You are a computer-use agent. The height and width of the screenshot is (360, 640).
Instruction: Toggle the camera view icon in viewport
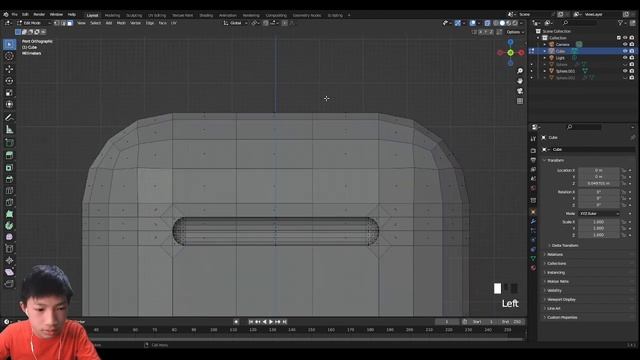(x=520, y=91)
